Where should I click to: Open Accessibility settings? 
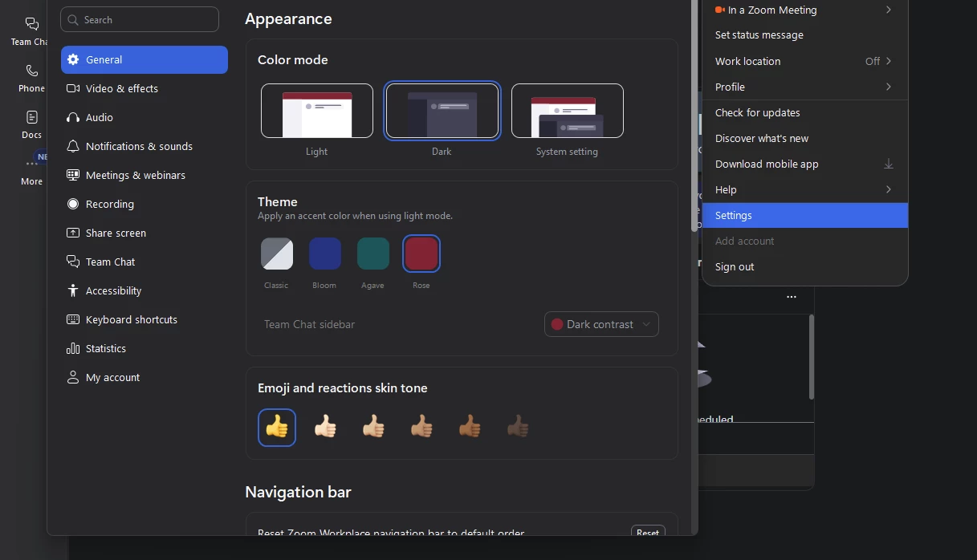click(145, 290)
